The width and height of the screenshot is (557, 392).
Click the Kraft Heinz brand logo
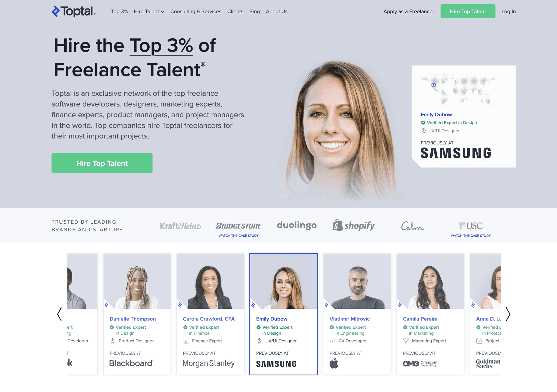(x=180, y=226)
